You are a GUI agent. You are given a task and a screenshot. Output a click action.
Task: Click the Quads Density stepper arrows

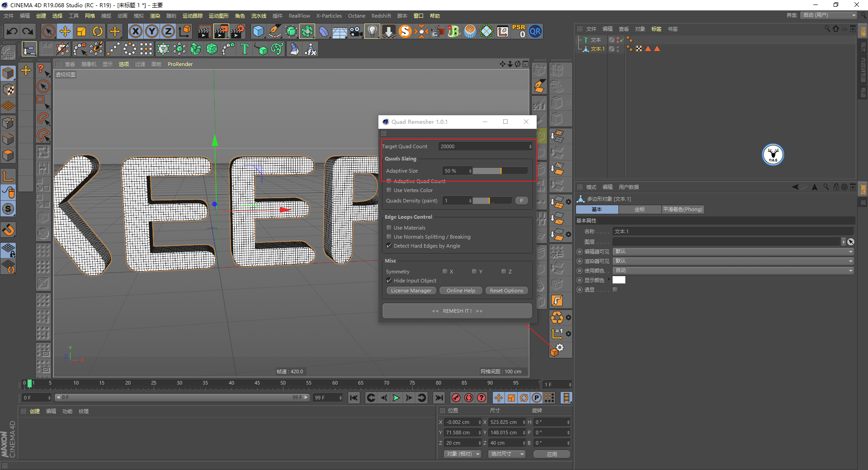pos(470,201)
